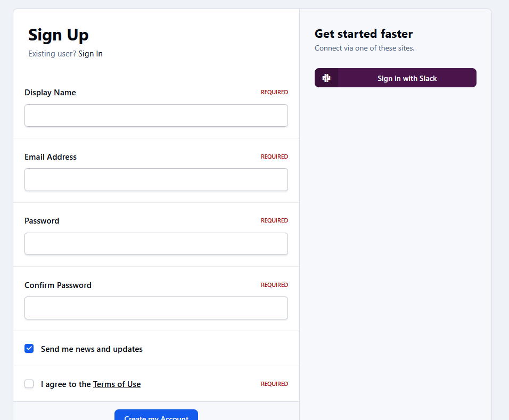Click the Get started faster heading
Image resolution: width=509 pixels, height=420 pixels.
(364, 34)
